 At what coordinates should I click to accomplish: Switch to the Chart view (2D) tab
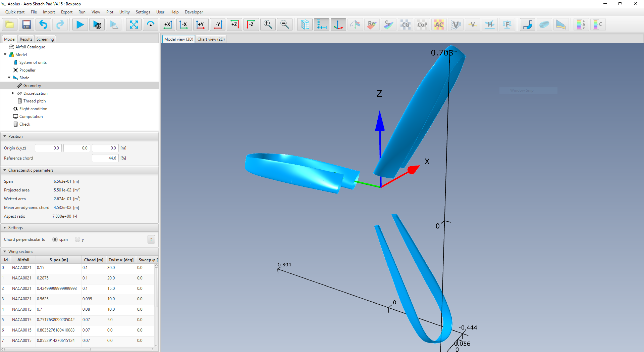211,39
